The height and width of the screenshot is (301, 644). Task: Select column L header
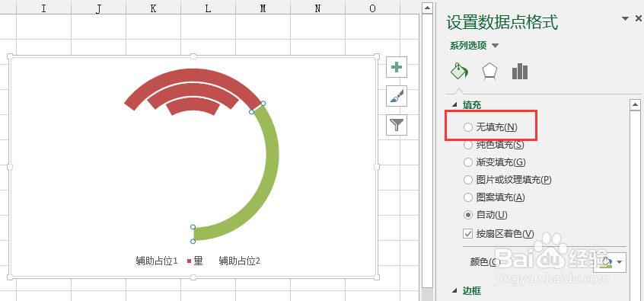209,8
